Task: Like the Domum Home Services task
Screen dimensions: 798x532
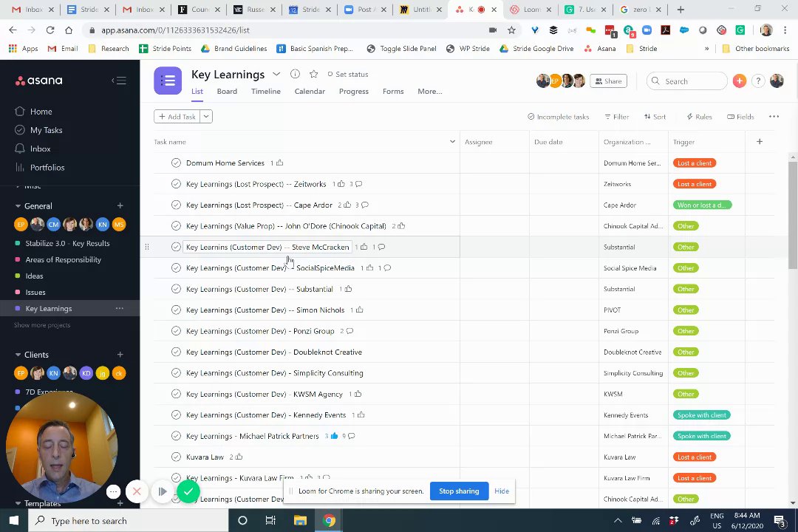Action: pyautogui.click(x=279, y=163)
